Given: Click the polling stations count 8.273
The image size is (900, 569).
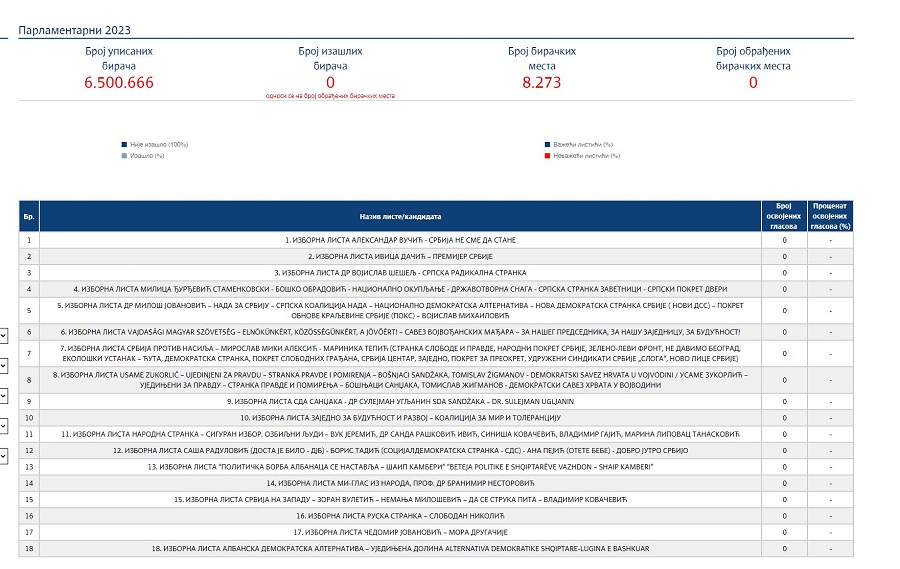Looking at the screenshot, I should 542,82.
